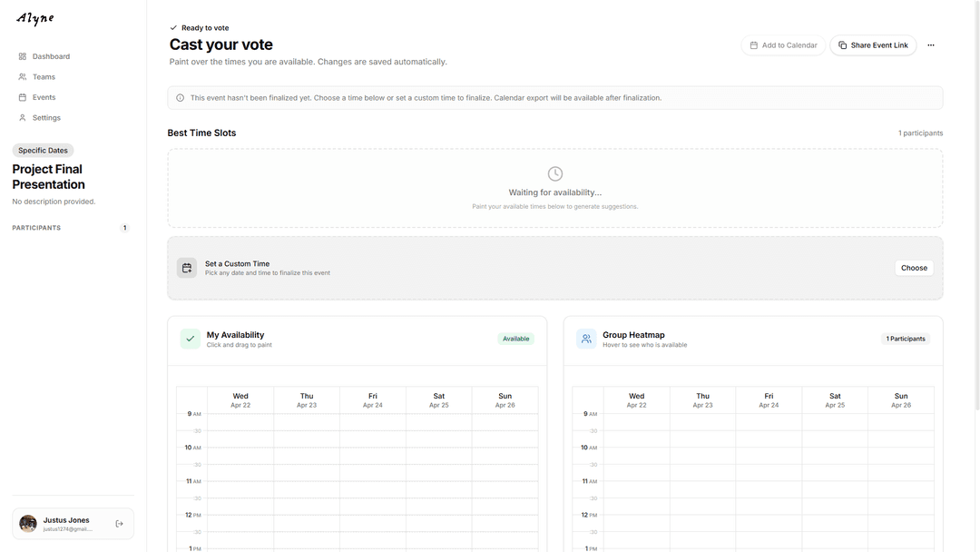The image size is (980, 552).
Task: Click Fri Apr 24 header in Group Heatmap
Action: 769,400
